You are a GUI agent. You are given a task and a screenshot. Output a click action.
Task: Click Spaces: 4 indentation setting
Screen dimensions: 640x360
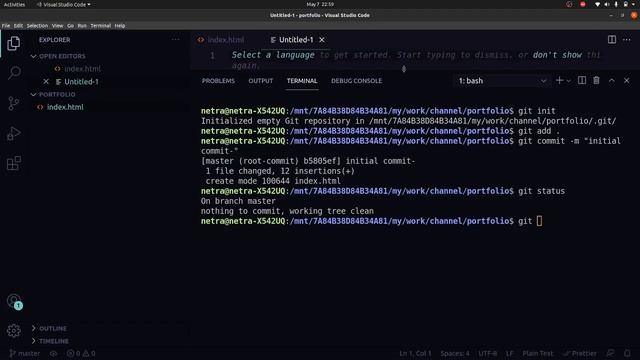coord(455,353)
